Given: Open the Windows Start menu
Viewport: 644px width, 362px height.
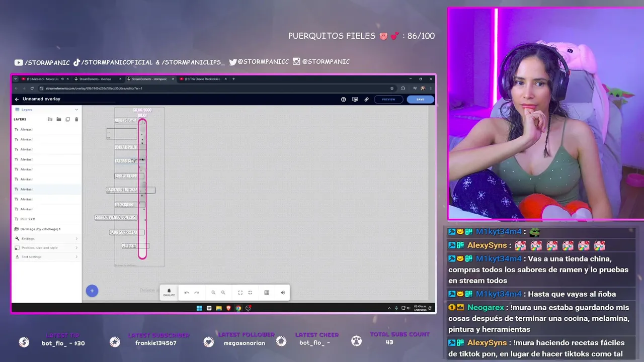Looking at the screenshot, I should pos(199,308).
